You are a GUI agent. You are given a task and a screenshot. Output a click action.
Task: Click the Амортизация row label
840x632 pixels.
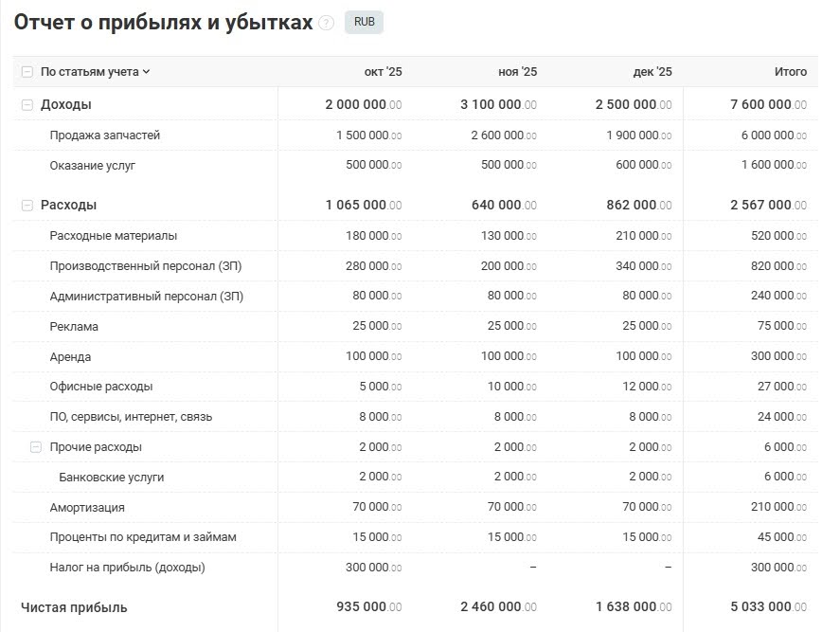87,508
